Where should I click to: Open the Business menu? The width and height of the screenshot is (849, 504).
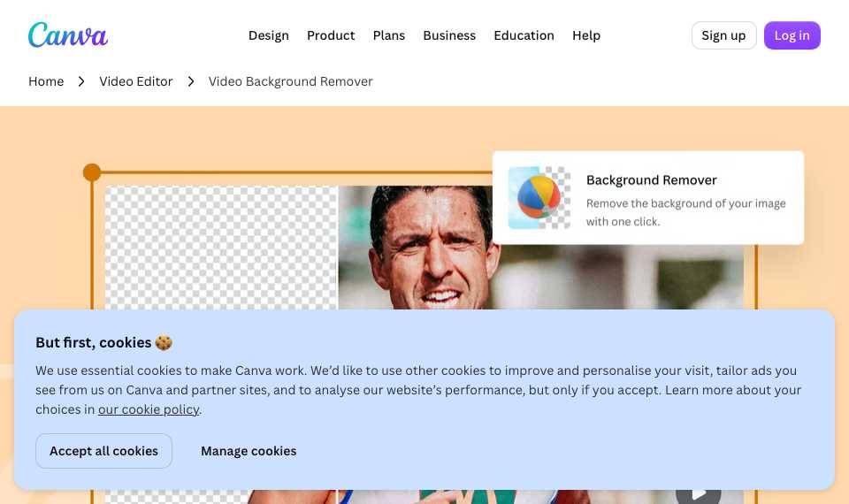pyautogui.click(x=449, y=35)
